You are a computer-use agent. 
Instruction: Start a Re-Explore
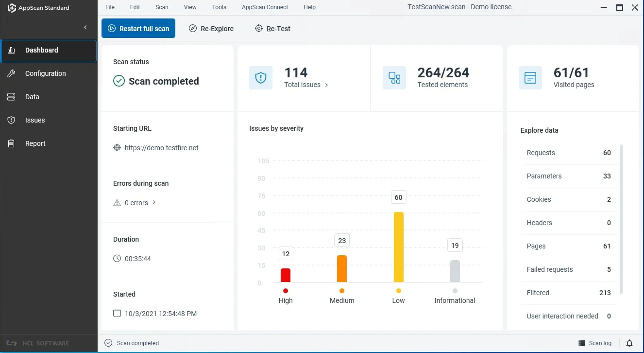click(x=211, y=29)
